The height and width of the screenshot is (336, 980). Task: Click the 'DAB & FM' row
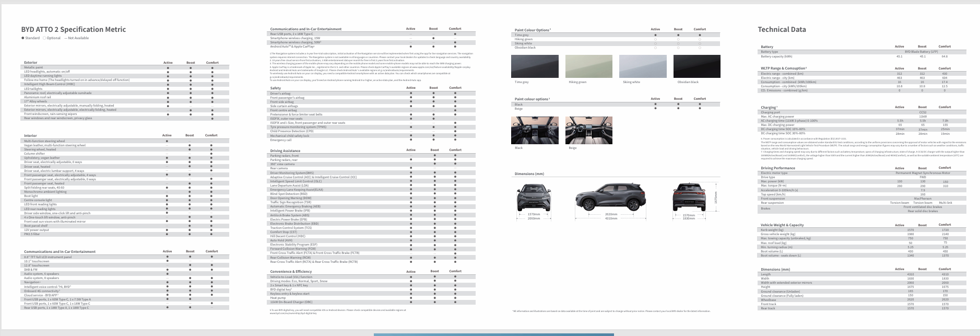point(126,270)
